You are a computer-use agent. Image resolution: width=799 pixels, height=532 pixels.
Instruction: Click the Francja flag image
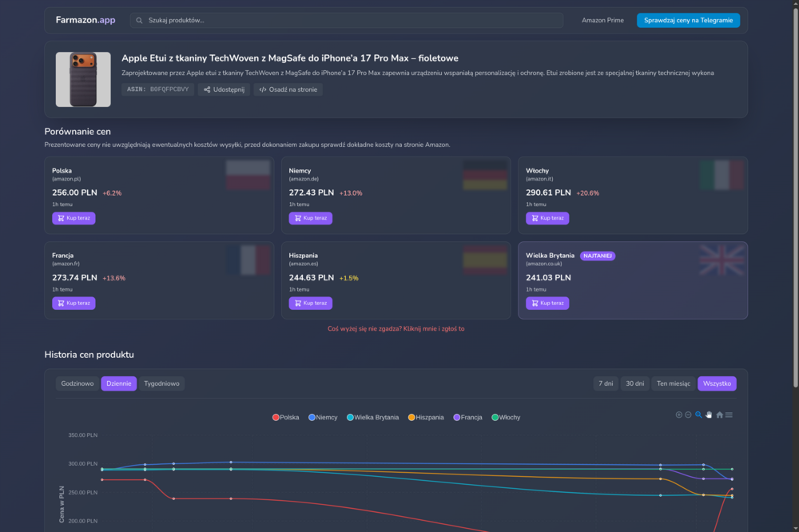[x=248, y=260]
